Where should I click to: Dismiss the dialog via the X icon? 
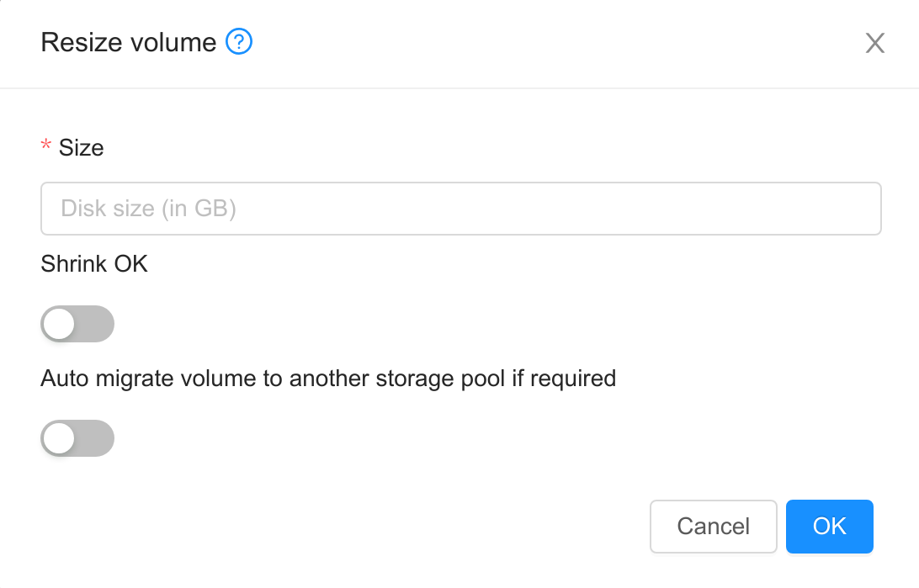click(x=875, y=43)
